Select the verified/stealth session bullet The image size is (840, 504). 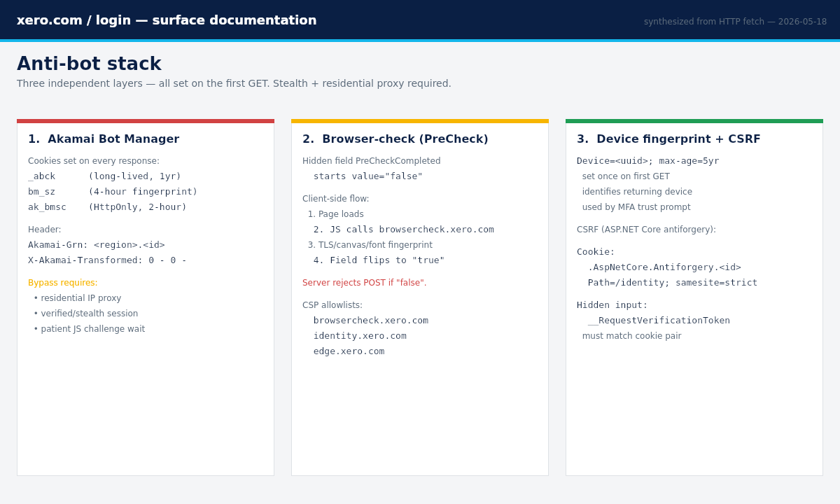86,314
